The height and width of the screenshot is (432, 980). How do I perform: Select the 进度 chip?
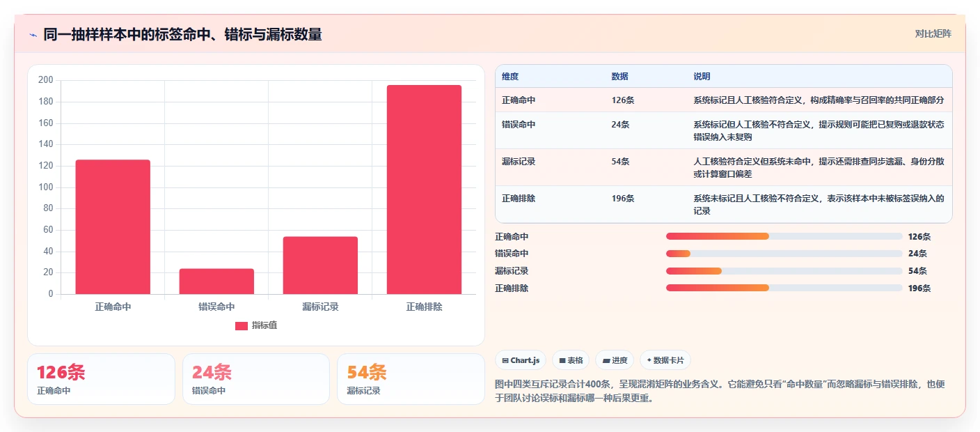(x=615, y=360)
